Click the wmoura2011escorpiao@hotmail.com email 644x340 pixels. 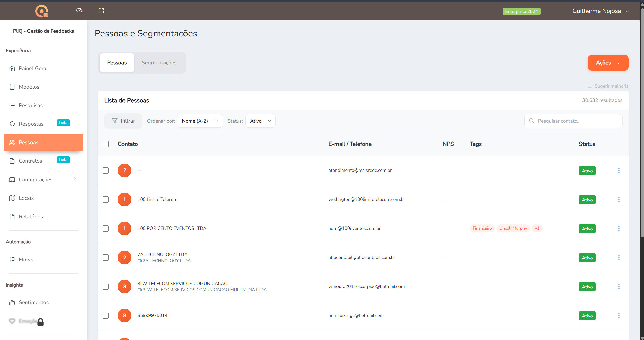pyautogui.click(x=366, y=286)
